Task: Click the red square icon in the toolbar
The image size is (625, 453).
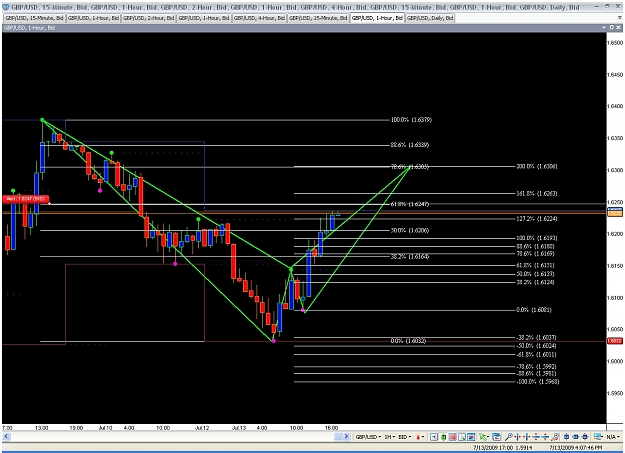Action: [452, 437]
